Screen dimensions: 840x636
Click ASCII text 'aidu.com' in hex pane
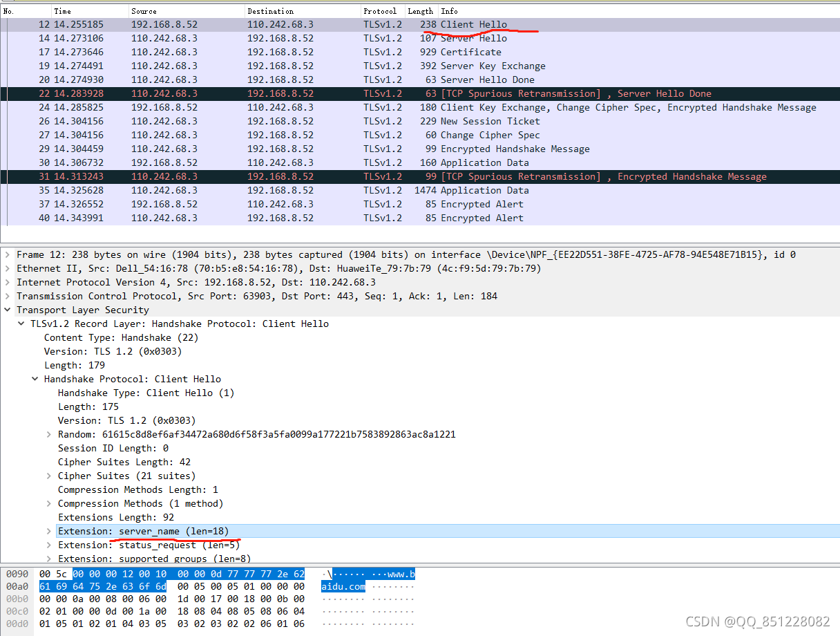343,586
